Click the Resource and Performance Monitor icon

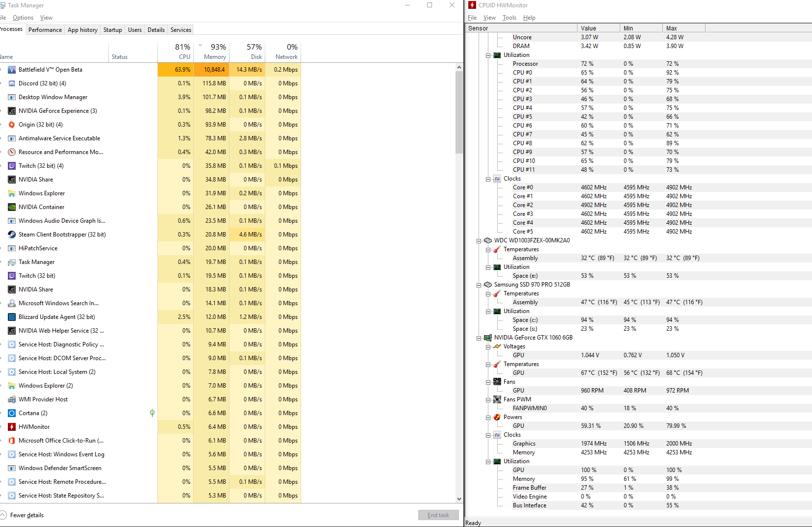[x=12, y=152]
